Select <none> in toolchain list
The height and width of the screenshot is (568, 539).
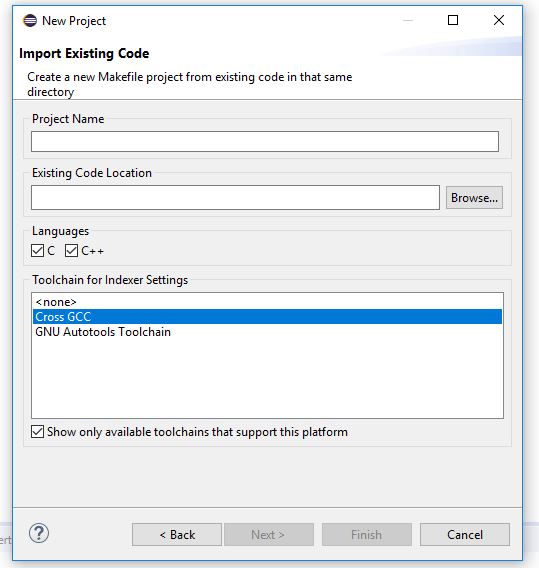[x=267, y=302]
